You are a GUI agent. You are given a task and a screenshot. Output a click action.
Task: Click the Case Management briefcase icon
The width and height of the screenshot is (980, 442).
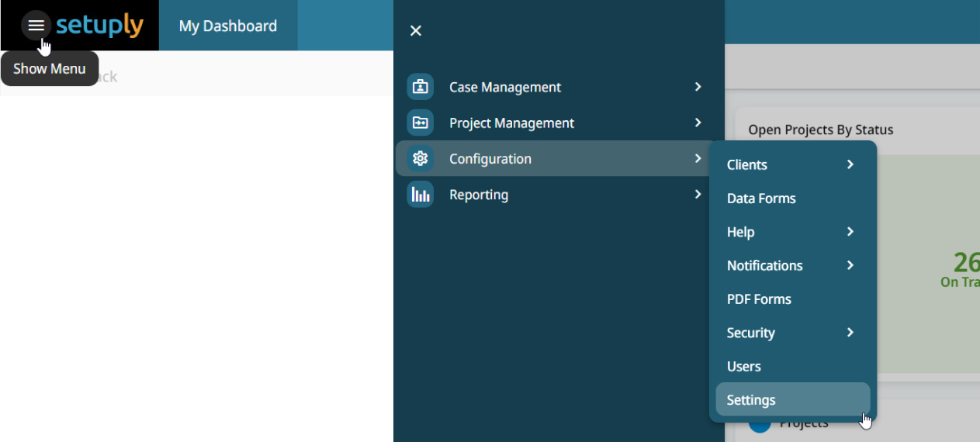tap(421, 87)
